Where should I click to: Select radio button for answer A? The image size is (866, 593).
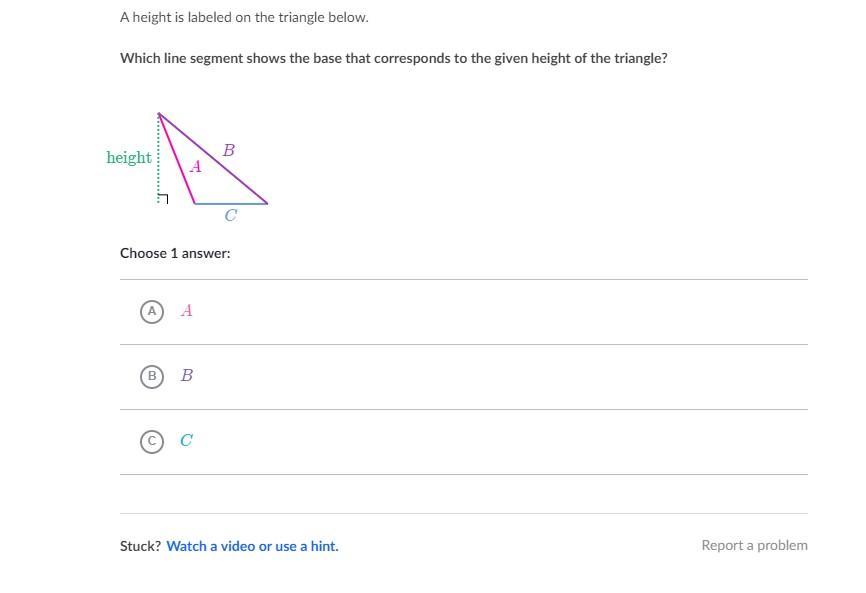pyautogui.click(x=152, y=311)
